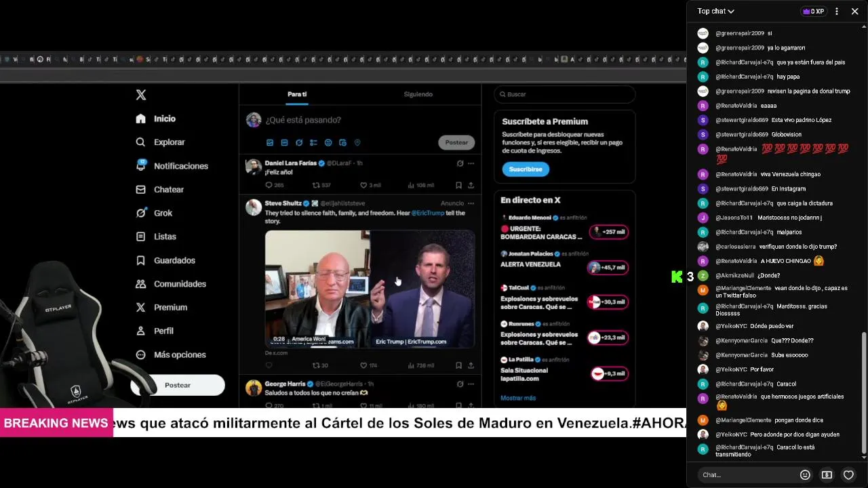Select the live chat scrollbar

863,392
